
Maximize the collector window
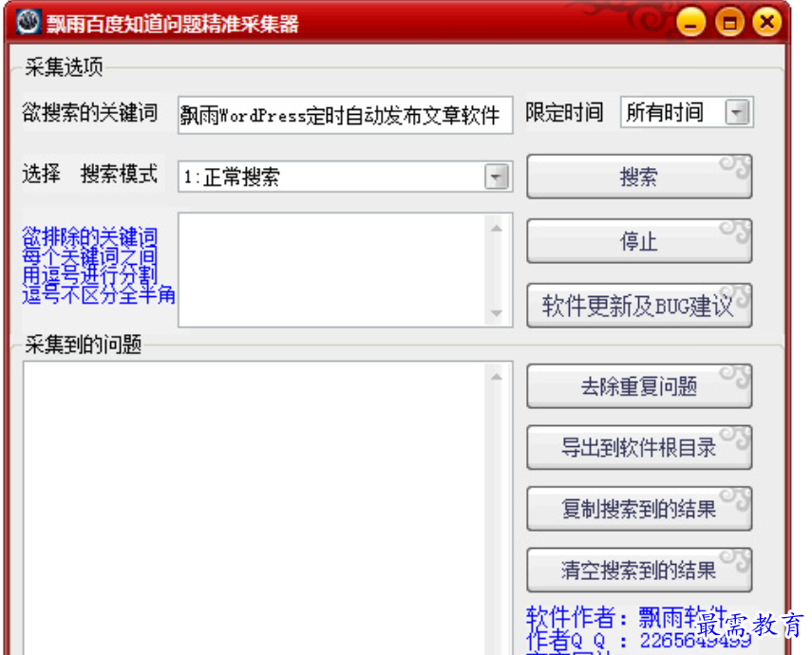pyautogui.click(x=729, y=22)
